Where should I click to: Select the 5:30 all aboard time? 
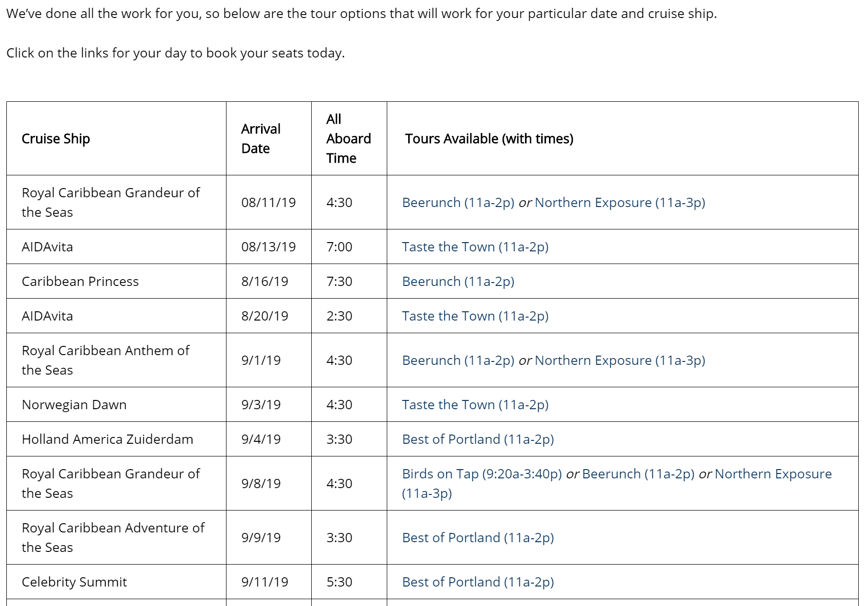339,582
